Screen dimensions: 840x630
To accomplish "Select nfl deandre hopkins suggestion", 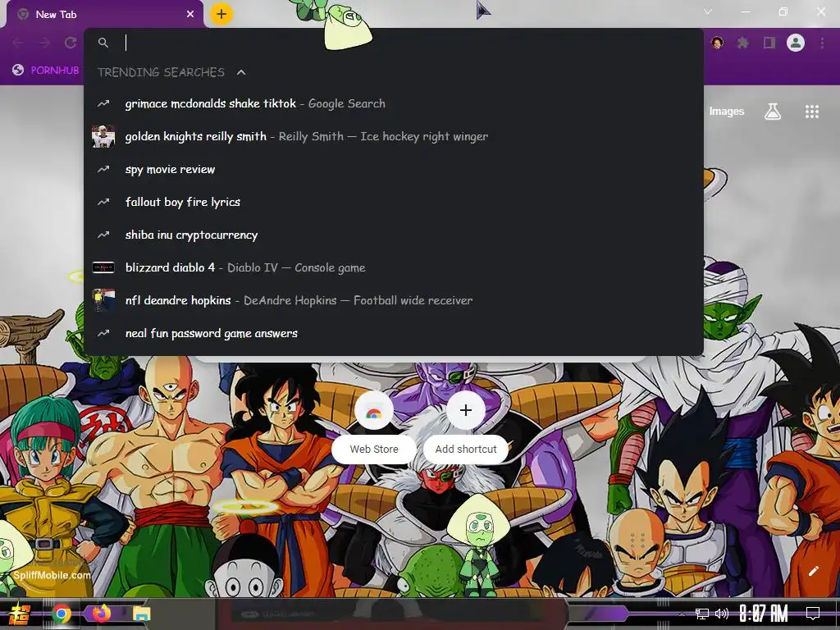I will (x=394, y=300).
